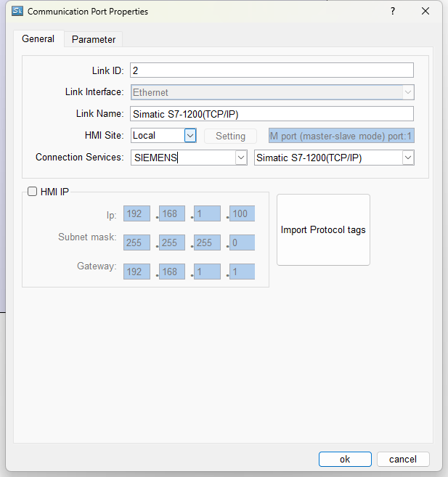Screen dimensions: 448x477
Task: Click into the Link ID field
Action: (x=272, y=70)
